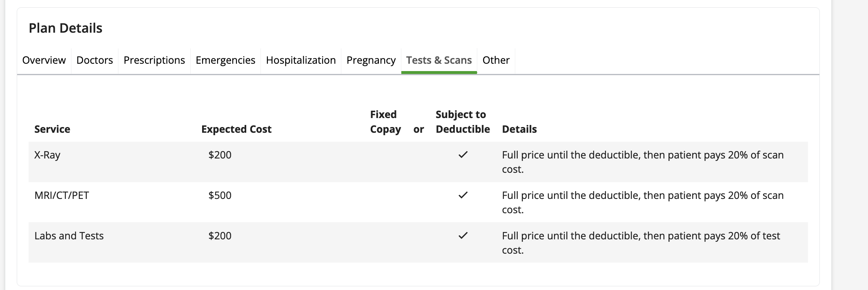The height and width of the screenshot is (290, 868).
Task: Click the Labs and Tests checkmark
Action: coord(463,236)
